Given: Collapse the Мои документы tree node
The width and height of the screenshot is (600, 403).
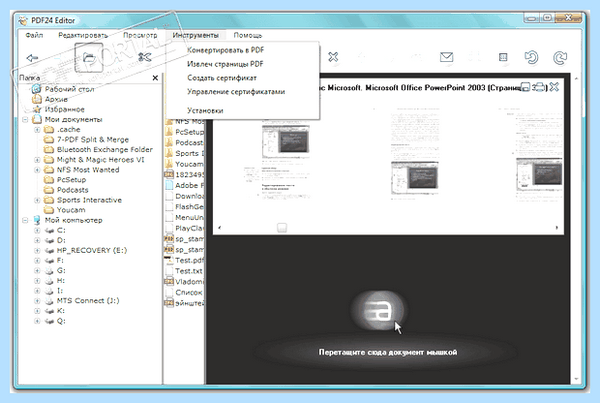Looking at the screenshot, I should (25, 119).
